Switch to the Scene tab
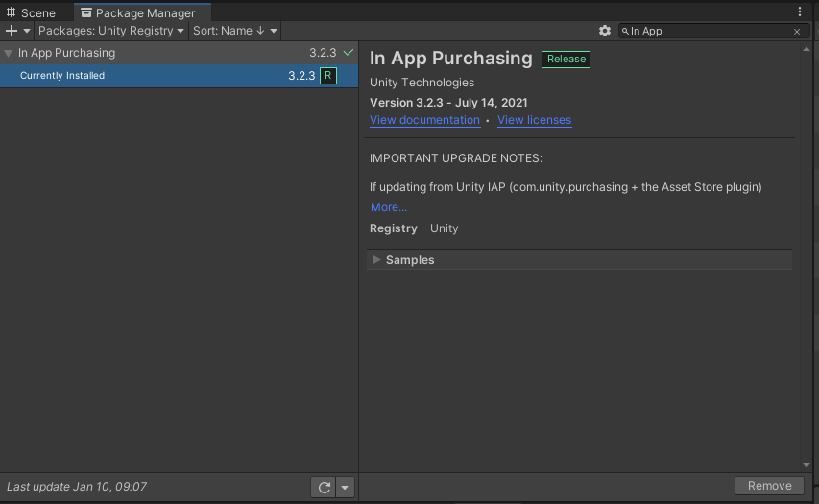Screen dimensions: 819x504 click(x=31, y=12)
